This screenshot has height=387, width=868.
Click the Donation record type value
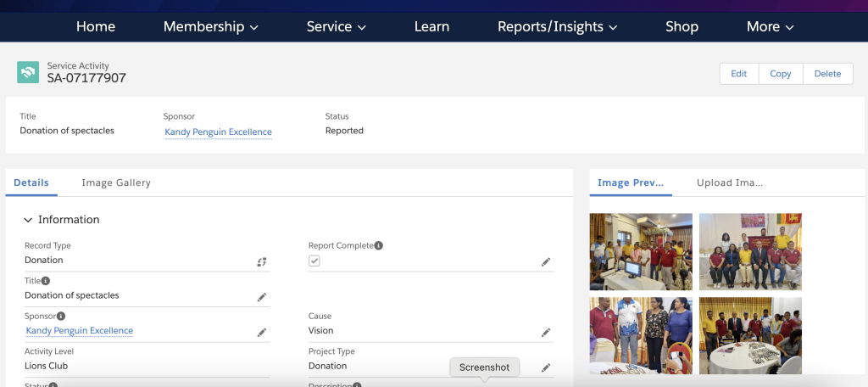(44, 260)
